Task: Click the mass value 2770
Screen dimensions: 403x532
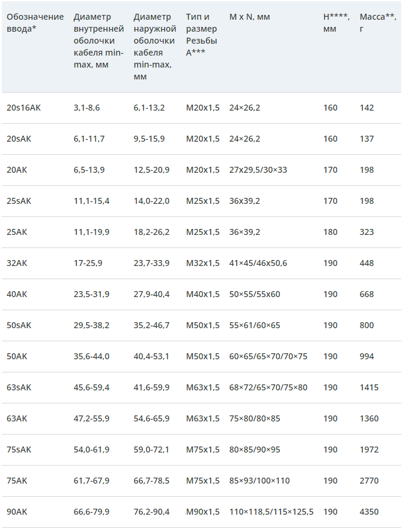Action: 369,481
